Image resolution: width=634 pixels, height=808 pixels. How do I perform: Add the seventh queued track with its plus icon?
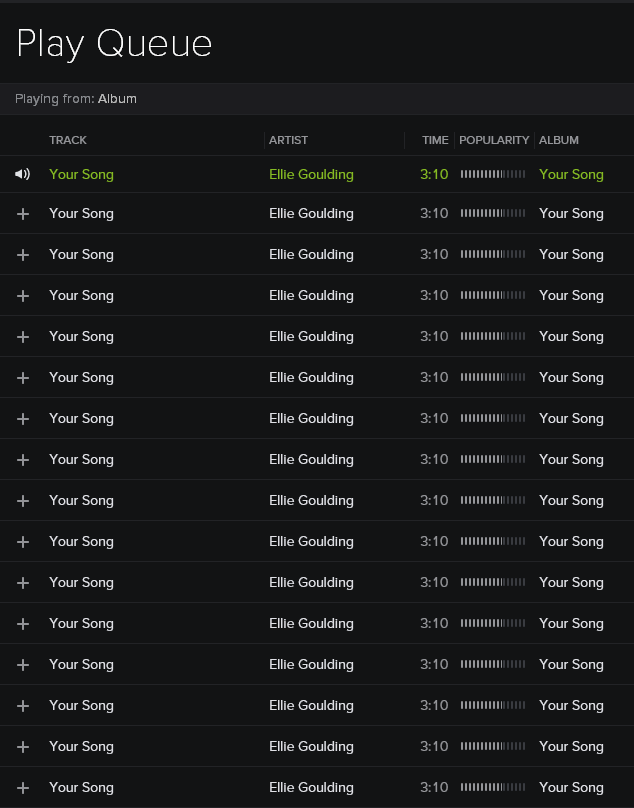coord(22,418)
